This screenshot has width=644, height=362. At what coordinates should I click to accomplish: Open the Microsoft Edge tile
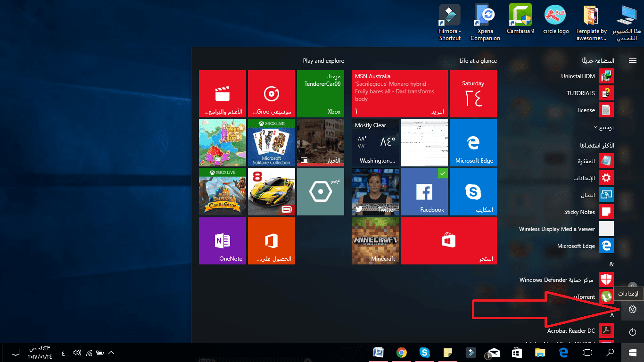[x=473, y=143]
